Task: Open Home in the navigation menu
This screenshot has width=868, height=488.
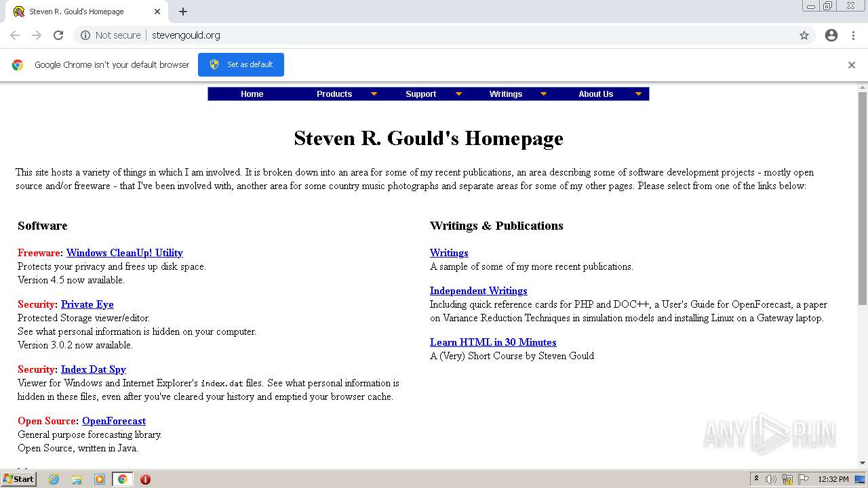Action: pyautogui.click(x=252, y=94)
